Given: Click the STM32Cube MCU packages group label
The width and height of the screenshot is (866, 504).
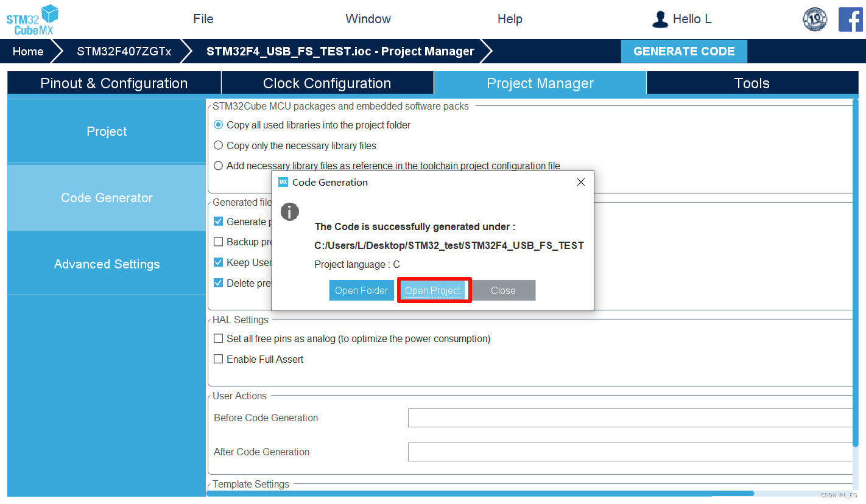Looking at the screenshot, I should tap(341, 107).
